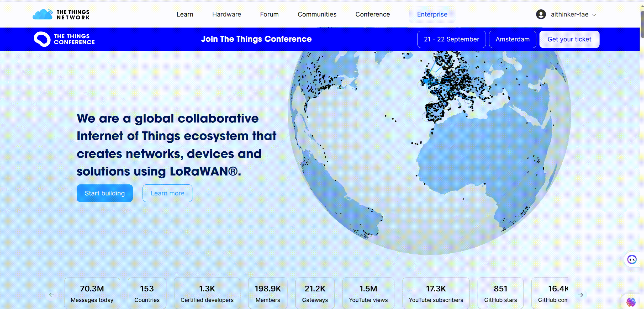
Task: Click the Learn more button
Action: [x=167, y=193]
